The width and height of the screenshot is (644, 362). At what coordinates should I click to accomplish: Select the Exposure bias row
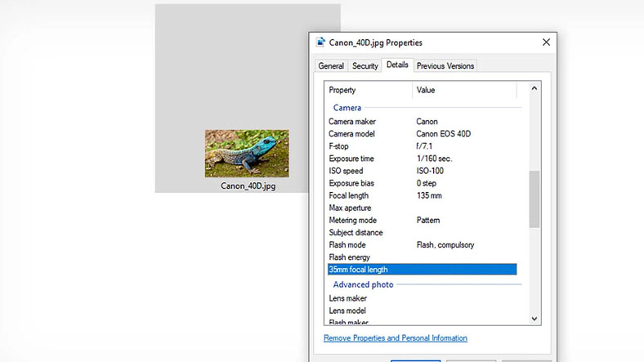pos(423,183)
